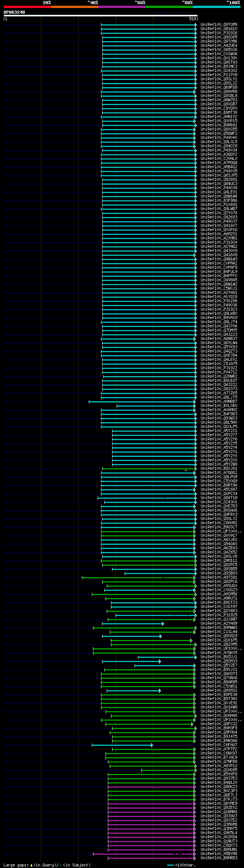Open hit UniRef100_P49039

pos(219,188)
